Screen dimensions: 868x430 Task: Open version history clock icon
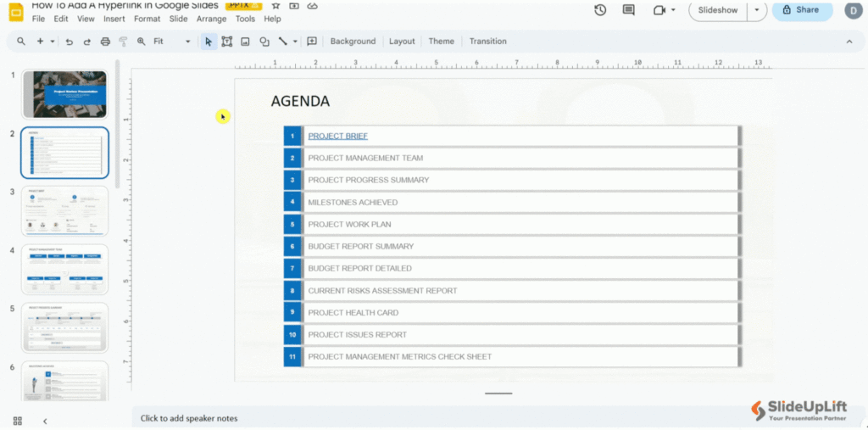pos(600,10)
